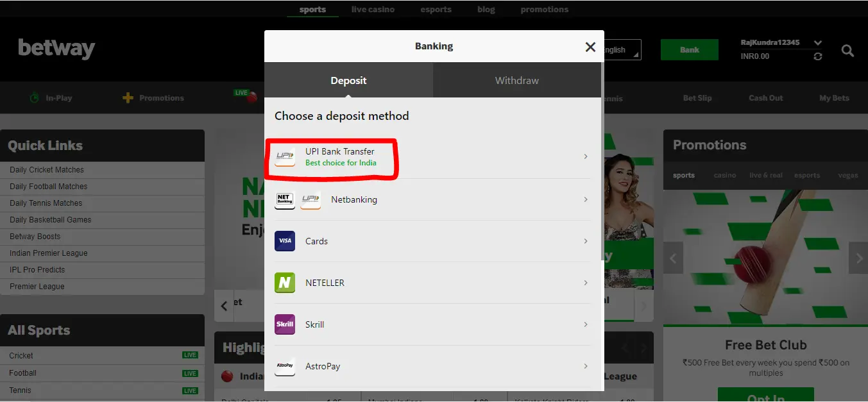Expand Skrill row chevron
The height and width of the screenshot is (402, 868).
586,324
